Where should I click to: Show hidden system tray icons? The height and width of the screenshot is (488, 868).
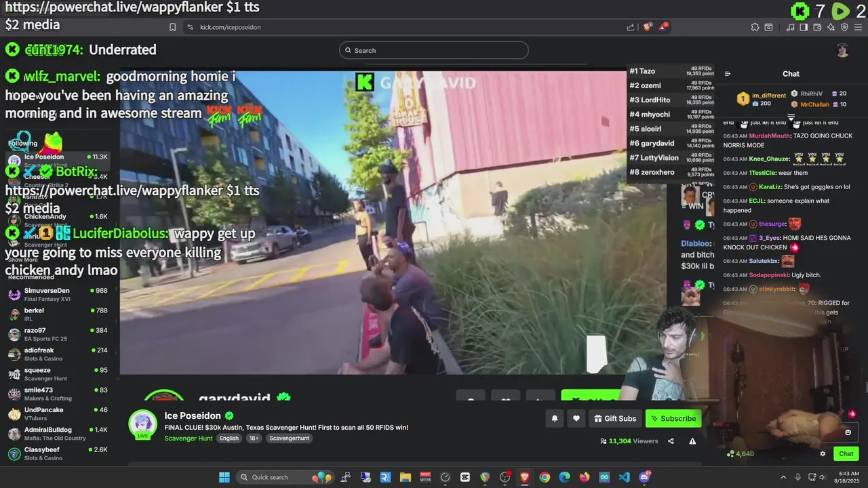coord(783,477)
